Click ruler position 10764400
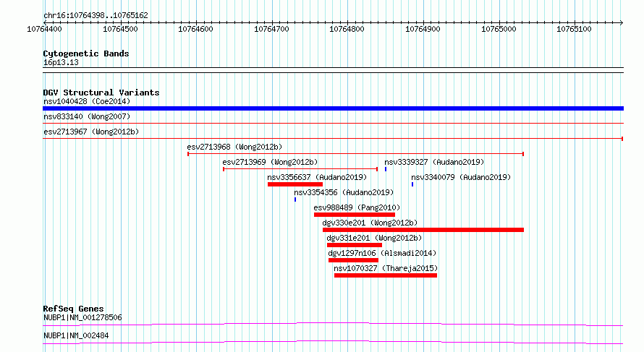 [44, 29]
